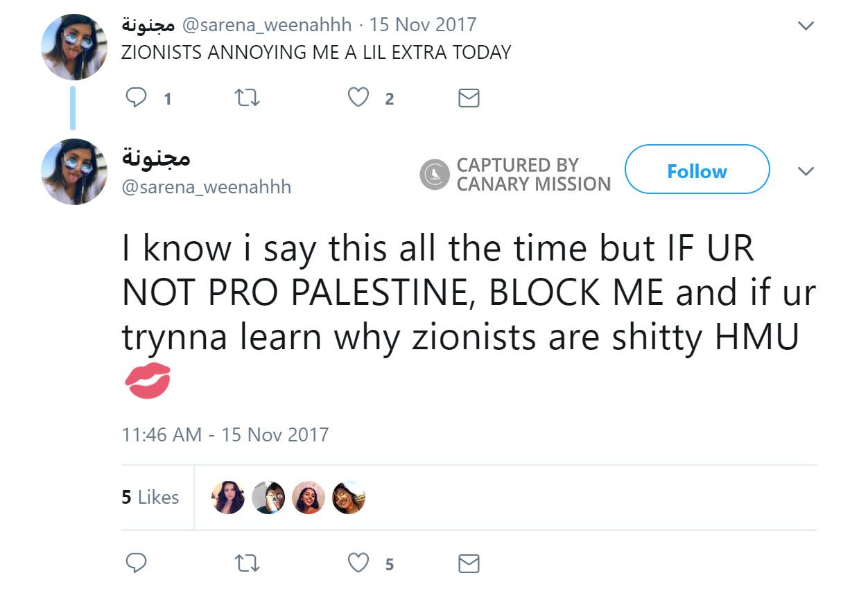Click the Follow button
This screenshot has width=868, height=607.
tap(696, 170)
